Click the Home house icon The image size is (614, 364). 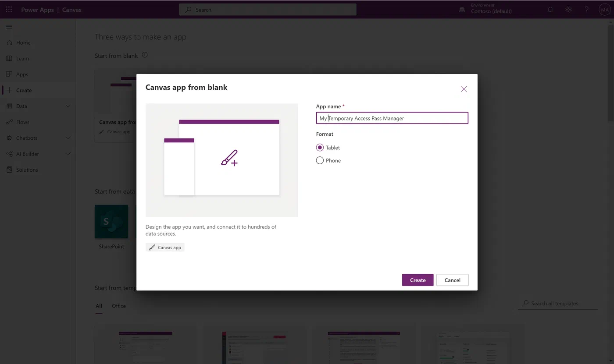(x=9, y=42)
